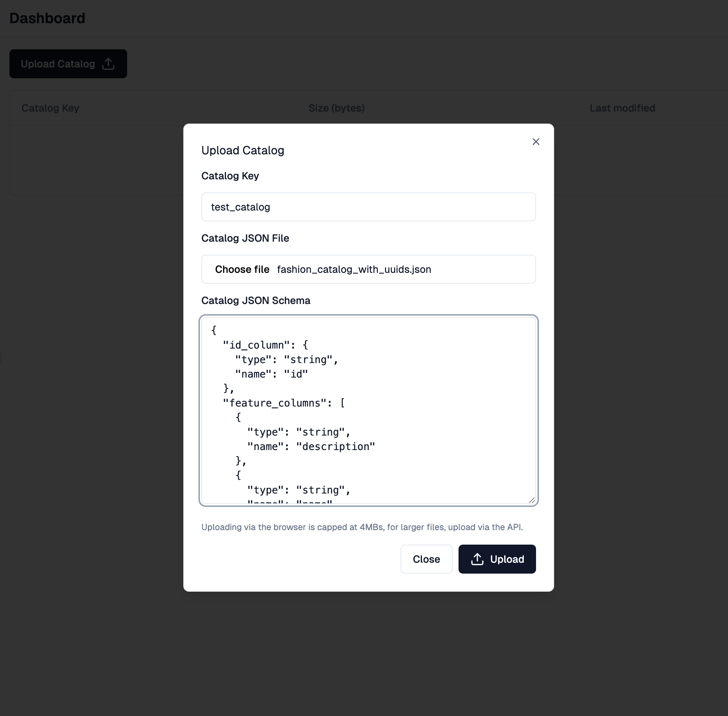
Task: Click the 'Last modified' column header
Action: 622,108
